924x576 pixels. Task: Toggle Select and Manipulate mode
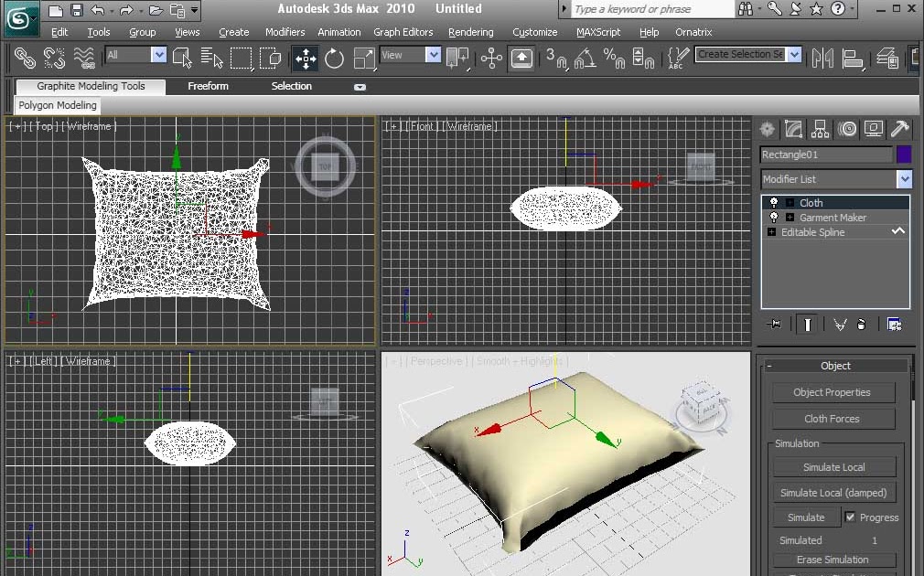pos(491,59)
